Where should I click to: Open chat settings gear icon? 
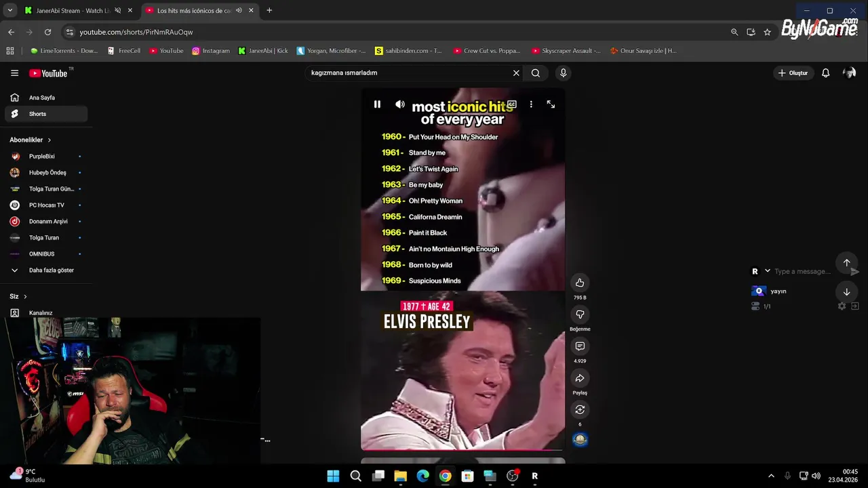pyautogui.click(x=842, y=306)
